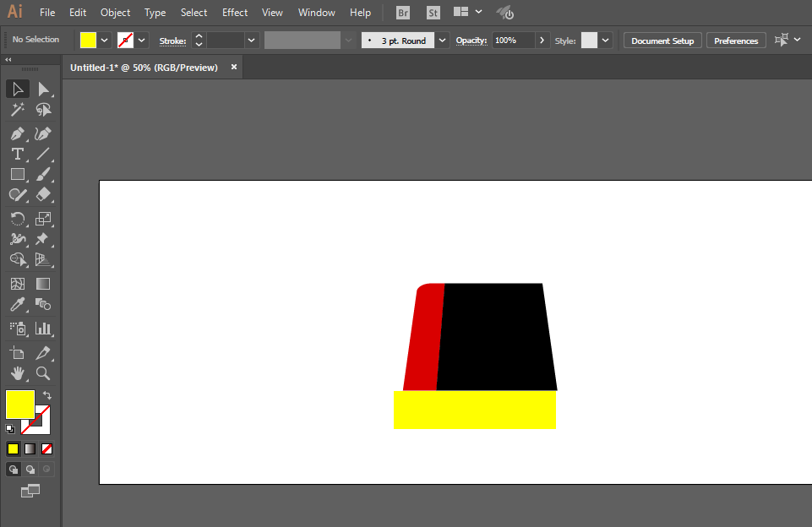Image resolution: width=812 pixels, height=527 pixels.
Task: Select the Eraser tool
Action: 43,194
